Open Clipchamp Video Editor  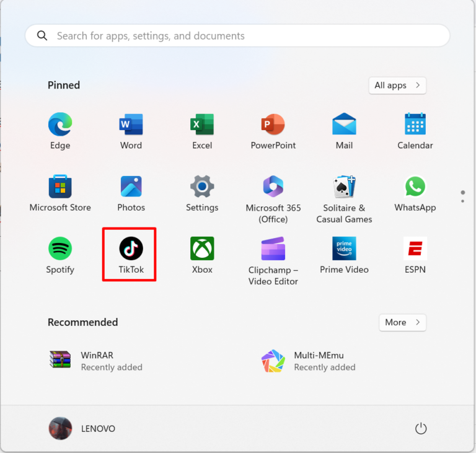pyautogui.click(x=273, y=261)
